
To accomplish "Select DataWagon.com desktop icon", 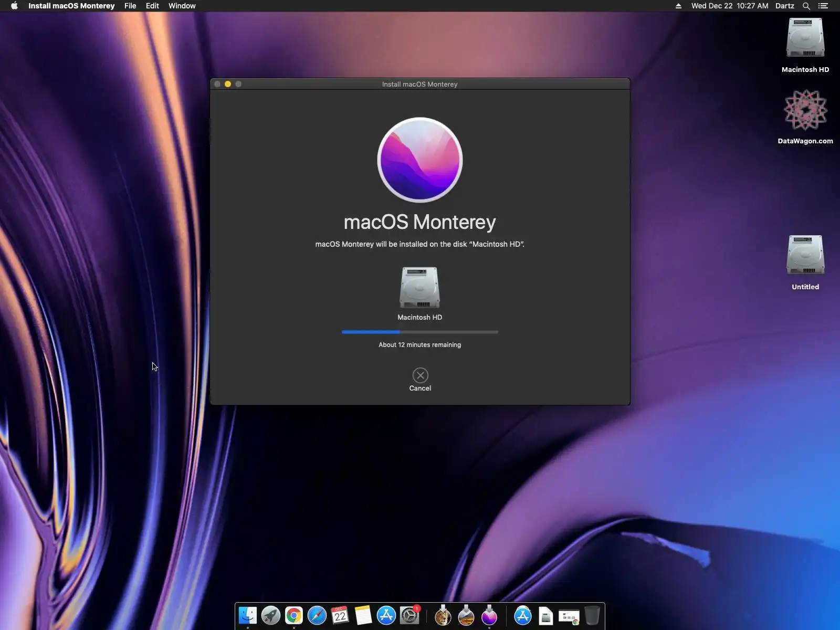I will (x=805, y=110).
